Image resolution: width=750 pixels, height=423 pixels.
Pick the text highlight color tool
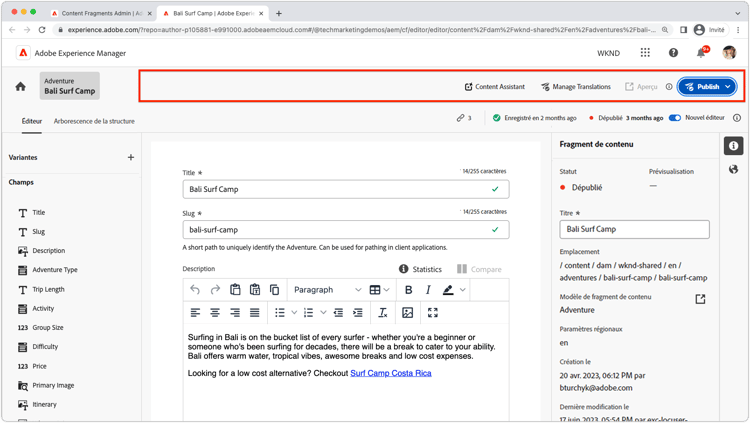(448, 289)
